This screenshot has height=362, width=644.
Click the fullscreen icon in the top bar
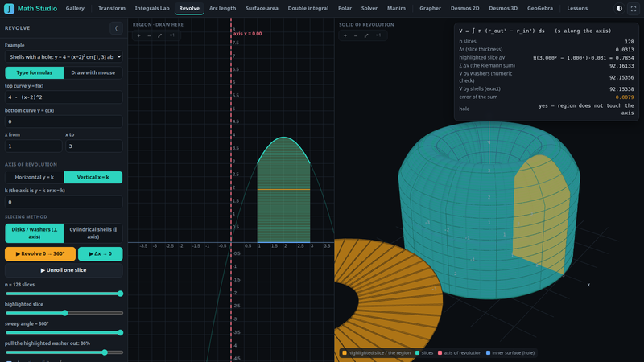[x=634, y=8]
